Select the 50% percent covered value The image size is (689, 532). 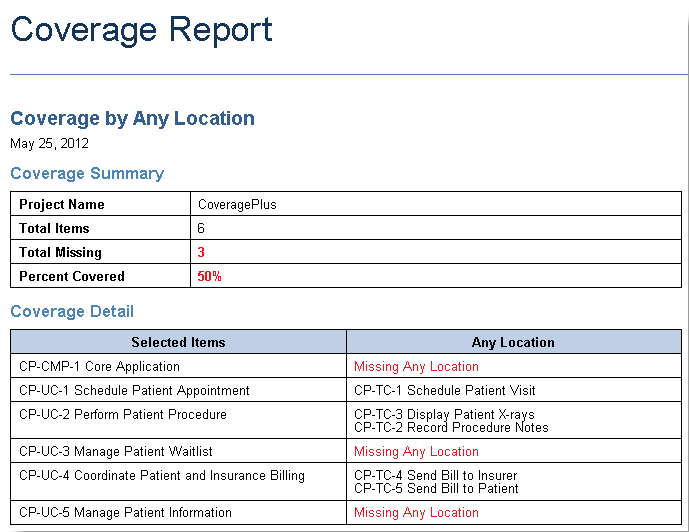pos(209,276)
